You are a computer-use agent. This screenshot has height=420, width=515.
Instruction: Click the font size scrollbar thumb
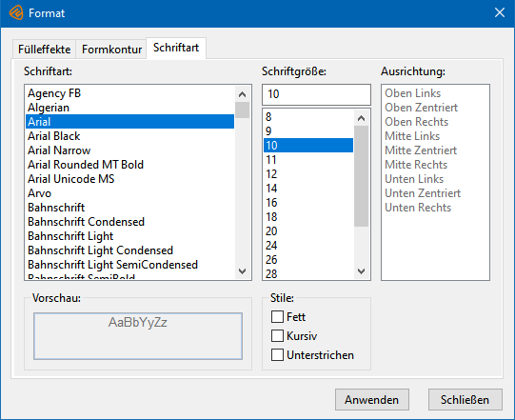tap(362, 176)
